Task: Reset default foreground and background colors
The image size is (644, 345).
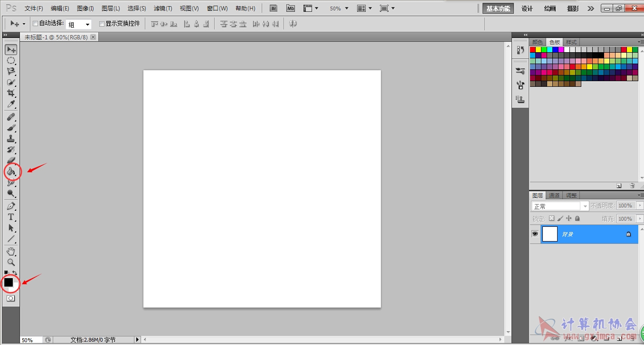Action: [x=6, y=272]
